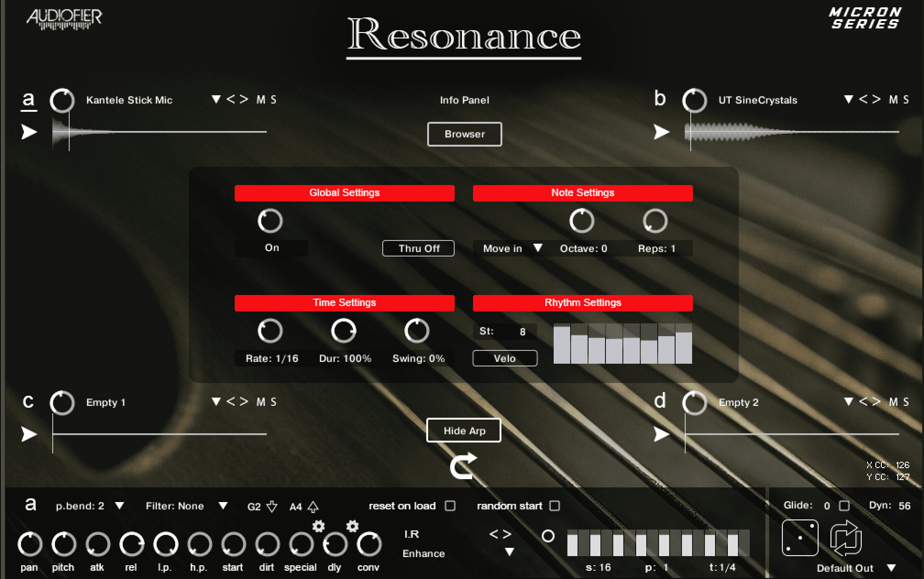This screenshot has width=924, height=579.
Task: Enable the reset on load checkbox
Action: (450, 506)
